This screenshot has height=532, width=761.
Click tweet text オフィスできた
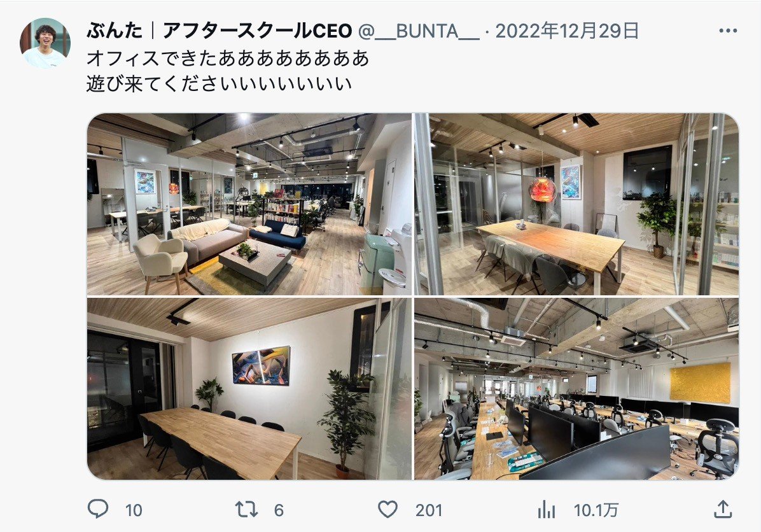pyautogui.click(x=151, y=59)
